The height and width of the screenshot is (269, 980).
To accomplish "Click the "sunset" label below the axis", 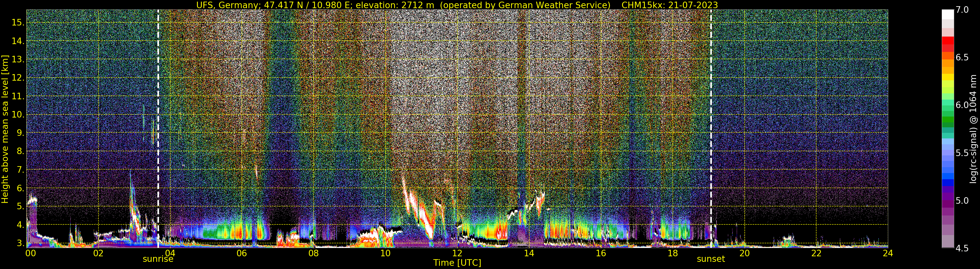I will (x=711, y=259).
